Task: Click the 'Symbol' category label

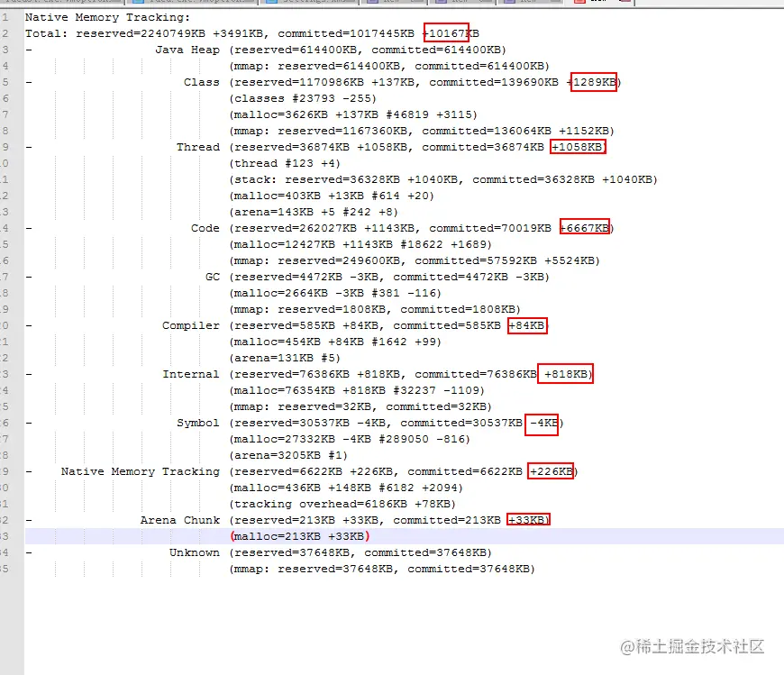Action: [x=198, y=423]
